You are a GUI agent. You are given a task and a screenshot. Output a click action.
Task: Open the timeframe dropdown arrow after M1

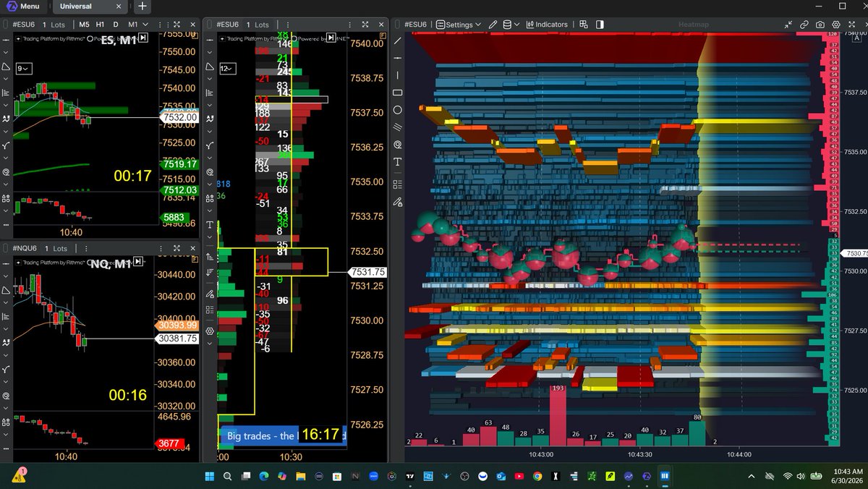pyautogui.click(x=145, y=25)
